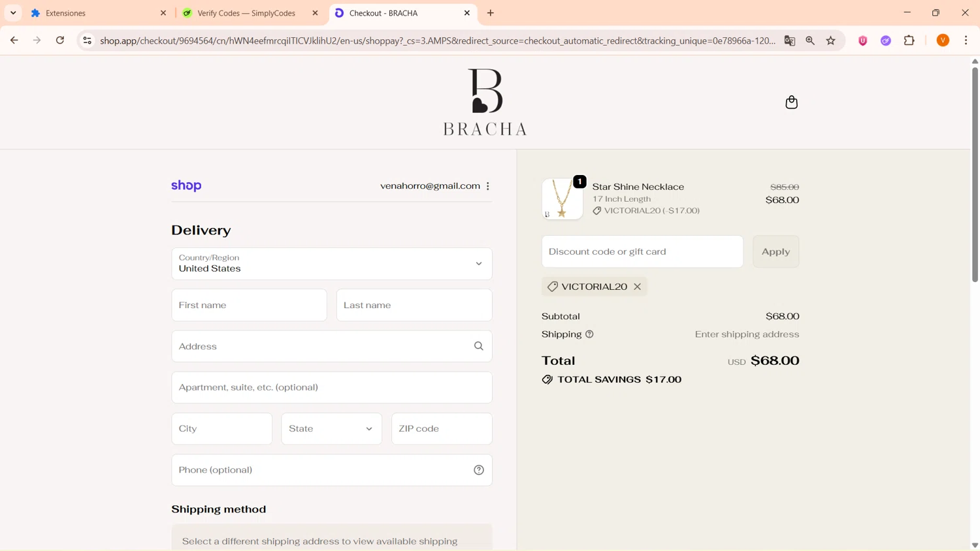980x551 pixels.
Task: Click the TOTAL SAVINGS $17.00 text
Action: coord(619,379)
